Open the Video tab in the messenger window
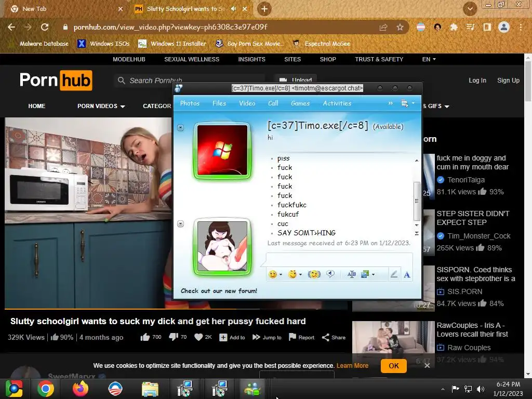 click(247, 103)
